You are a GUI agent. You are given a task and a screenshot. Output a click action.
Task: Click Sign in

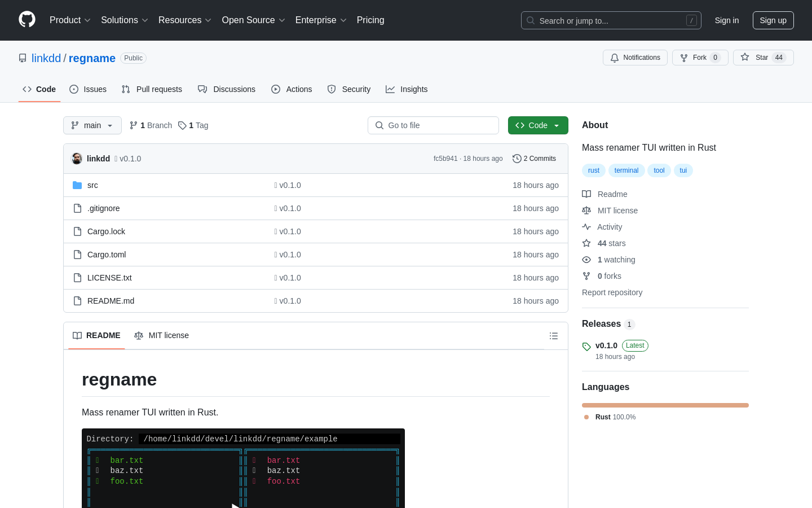coord(727,20)
